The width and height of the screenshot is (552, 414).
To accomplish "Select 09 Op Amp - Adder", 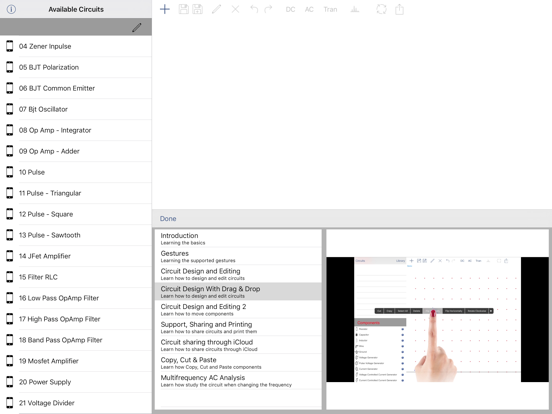I will click(76, 151).
